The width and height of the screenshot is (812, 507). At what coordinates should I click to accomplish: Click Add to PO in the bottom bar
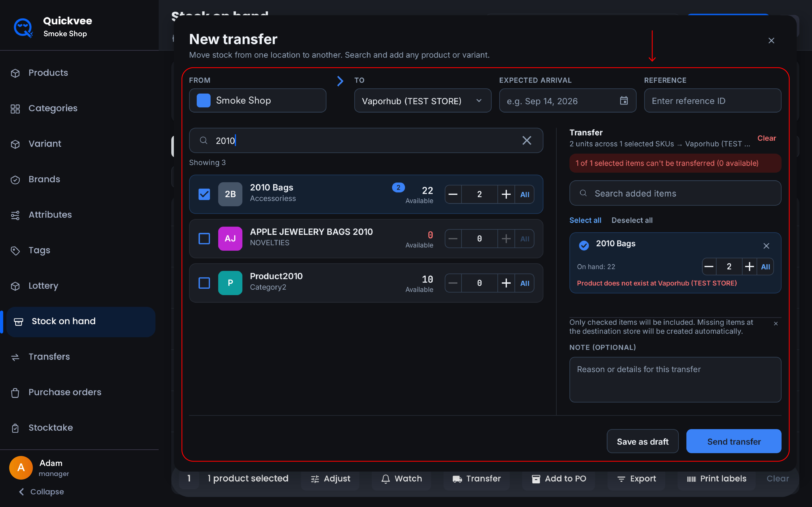pyautogui.click(x=559, y=479)
